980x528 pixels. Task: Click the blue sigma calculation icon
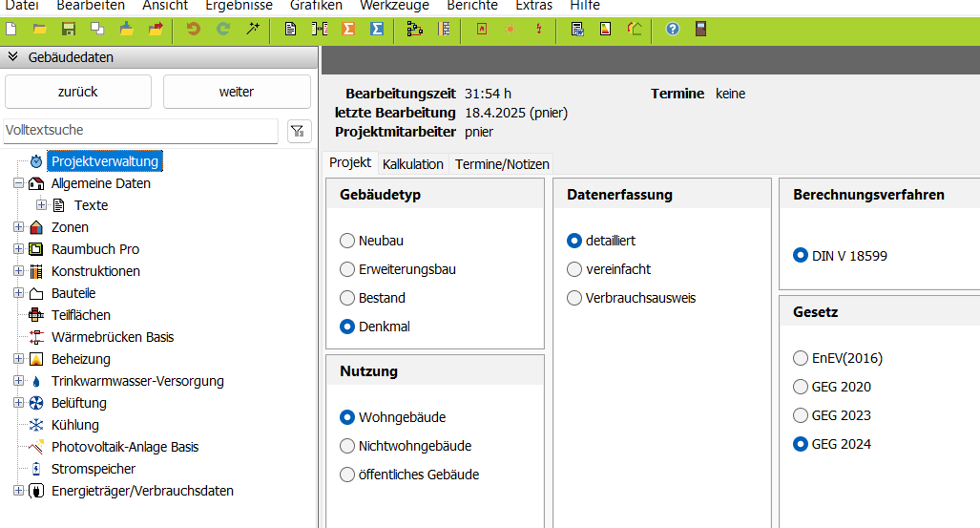coord(377,29)
